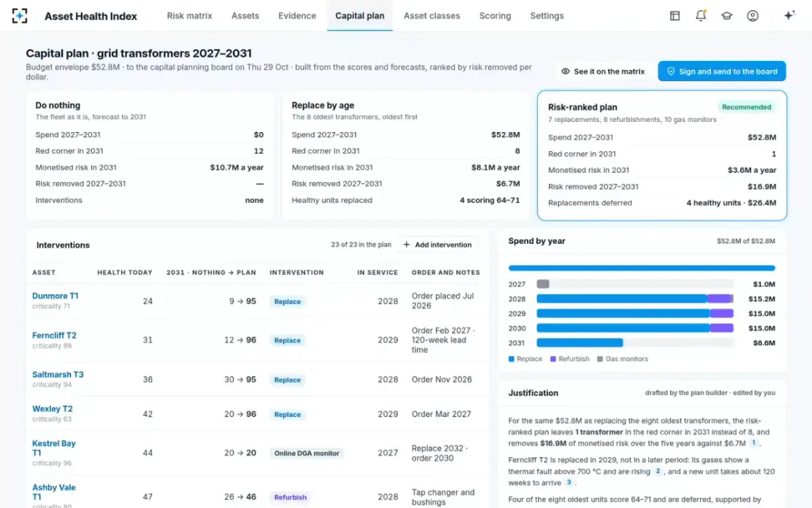The height and width of the screenshot is (508, 812).
Task: Open the Scoring tab
Action: click(495, 16)
